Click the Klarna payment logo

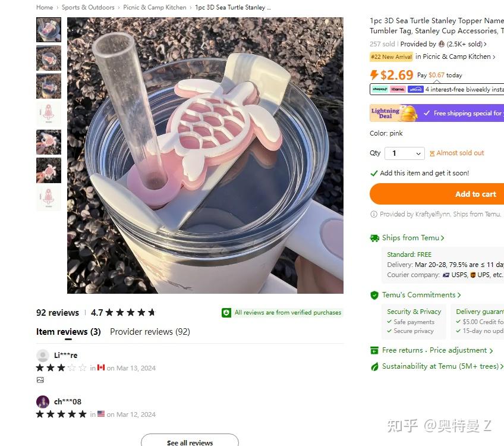click(x=398, y=89)
